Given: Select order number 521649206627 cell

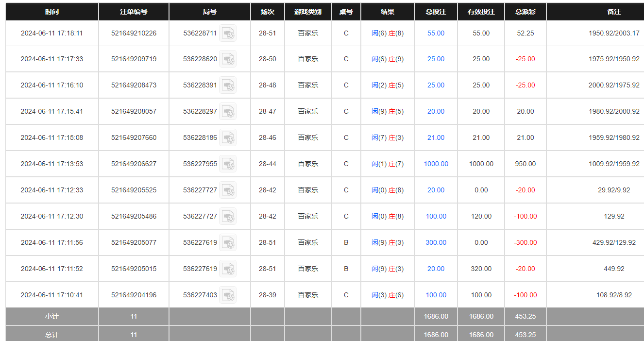Looking at the screenshot, I should point(134,164).
